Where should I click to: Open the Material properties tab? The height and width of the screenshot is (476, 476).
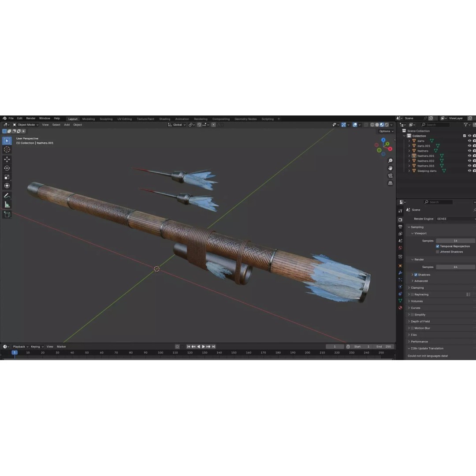point(400,308)
